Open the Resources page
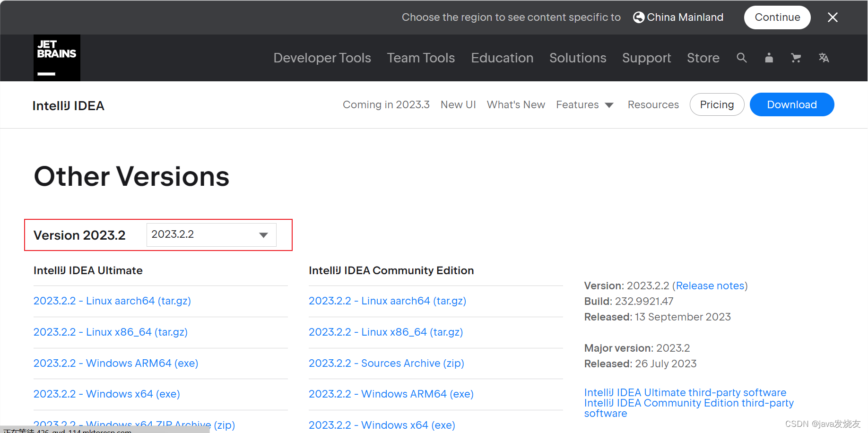This screenshot has height=433, width=868. 653,104
